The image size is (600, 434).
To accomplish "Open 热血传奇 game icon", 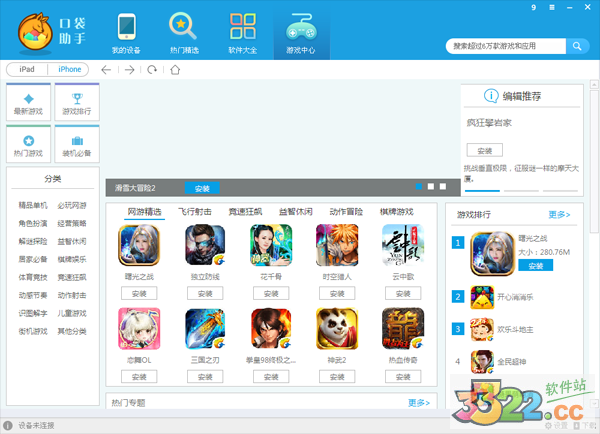I will 403,329.
